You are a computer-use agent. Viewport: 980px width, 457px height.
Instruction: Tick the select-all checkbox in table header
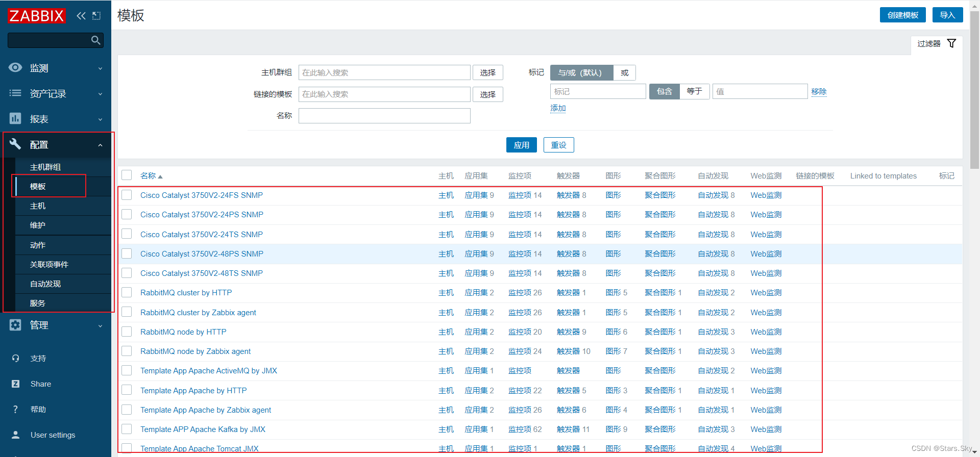click(x=127, y=175)
